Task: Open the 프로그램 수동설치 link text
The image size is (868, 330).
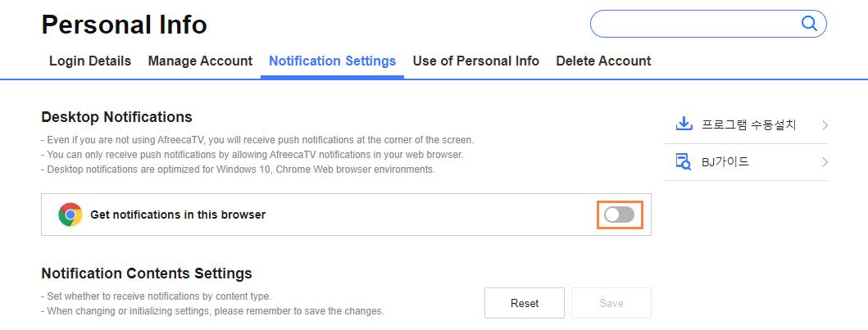Action: (x=749, y=124)
